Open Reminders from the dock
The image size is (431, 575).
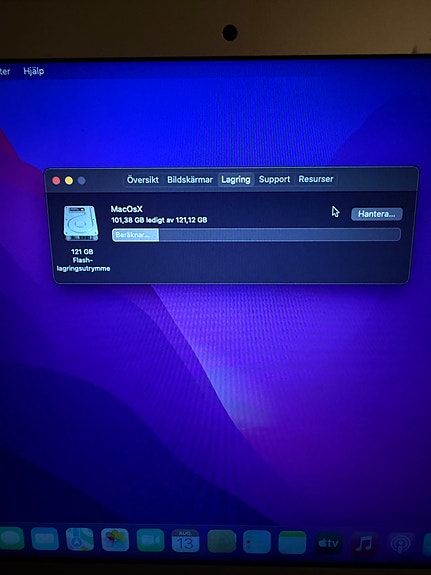click(257, 542)
